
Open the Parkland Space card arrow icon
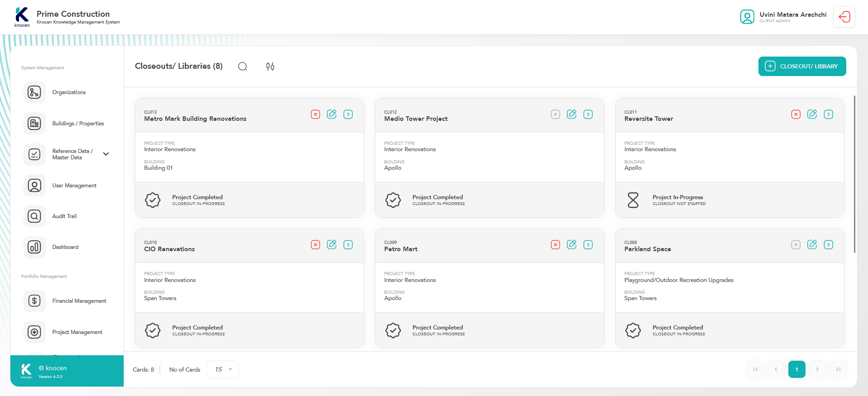[828, 244]
